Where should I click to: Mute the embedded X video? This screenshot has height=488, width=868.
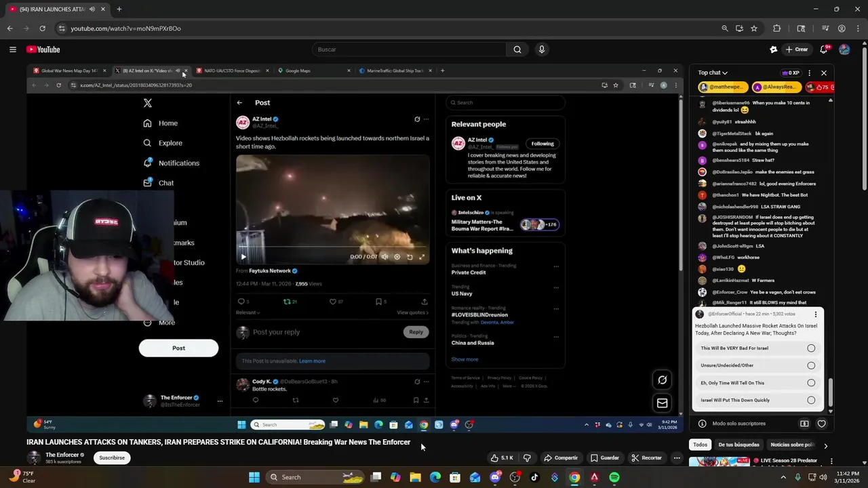point(384,257)
